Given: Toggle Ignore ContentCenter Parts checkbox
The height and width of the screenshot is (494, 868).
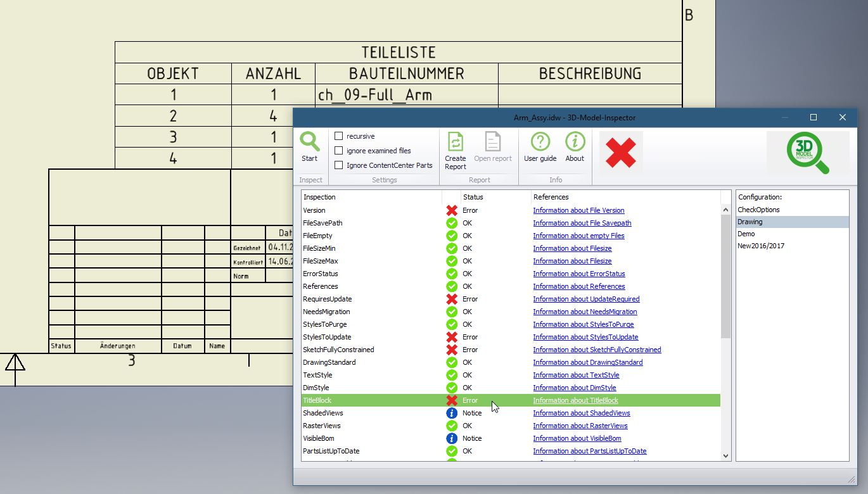Looking at the screenshot, I should [x=339, y=165].
